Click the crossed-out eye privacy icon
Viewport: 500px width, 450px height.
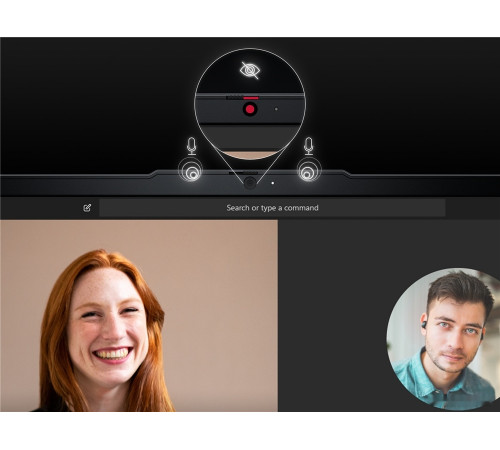249,70
